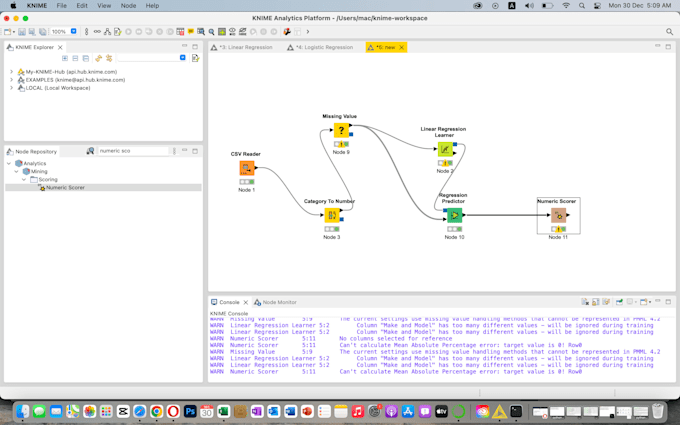Screen dimensions: 680x425
Task: Click Spotlight search in macOS menu bar
Action: click(582, 6)
